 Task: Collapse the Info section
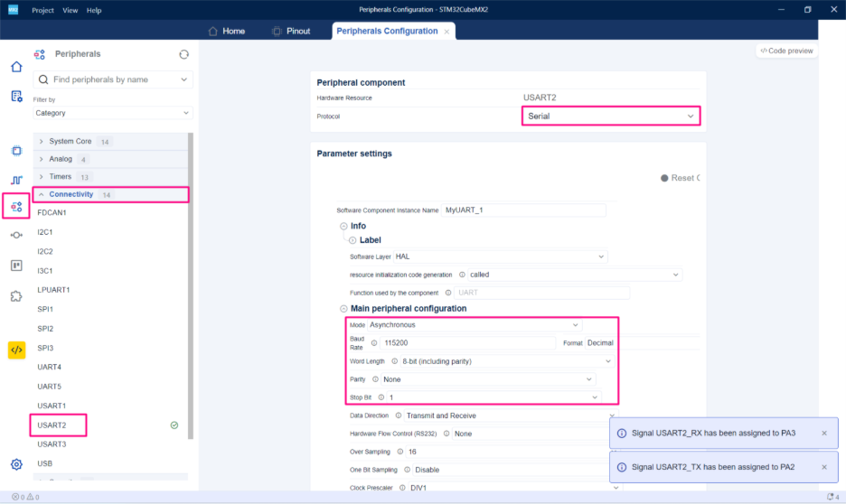[343, 227]
